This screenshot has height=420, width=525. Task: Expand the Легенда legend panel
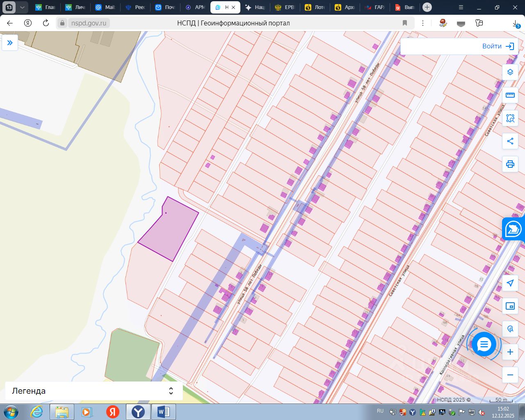point(94,391)
